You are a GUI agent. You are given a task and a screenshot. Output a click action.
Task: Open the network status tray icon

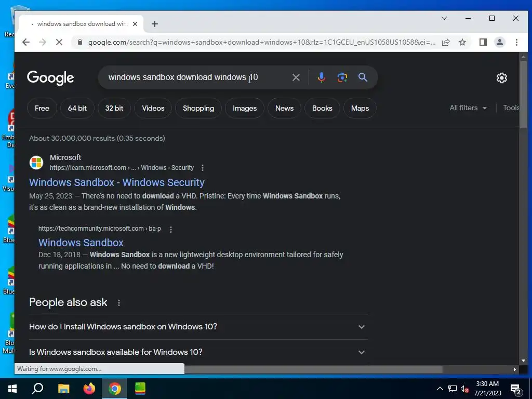click(453, 389)
